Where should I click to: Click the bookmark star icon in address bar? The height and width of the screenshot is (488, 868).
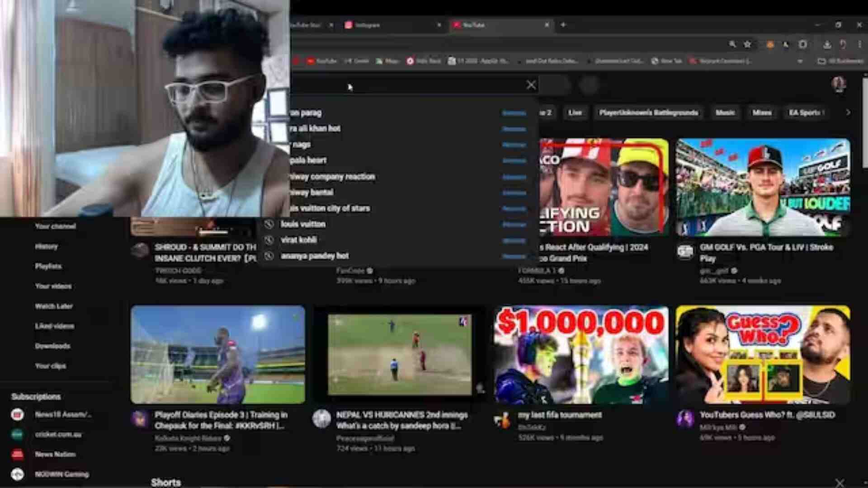tap(747, 44)
